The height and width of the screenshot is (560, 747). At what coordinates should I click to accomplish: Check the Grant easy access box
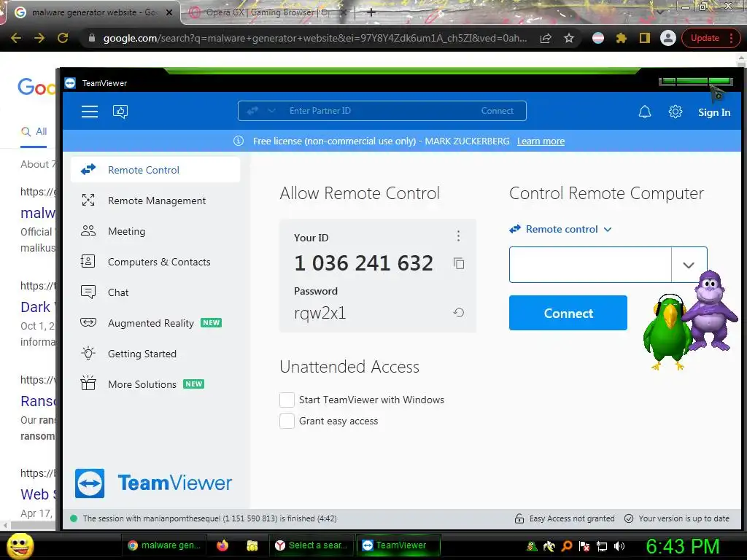click(x=287, y=421)
